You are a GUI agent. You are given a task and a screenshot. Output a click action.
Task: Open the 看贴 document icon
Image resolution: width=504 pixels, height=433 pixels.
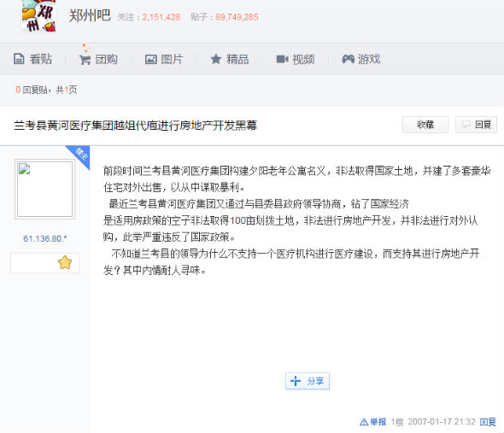19,59
